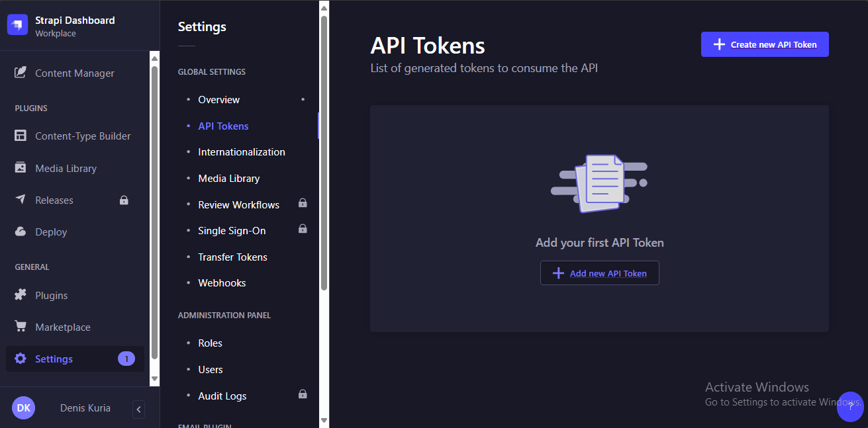Click Add new API Token button
Viewport: 868px width, 428px height.
click(599, 273)
